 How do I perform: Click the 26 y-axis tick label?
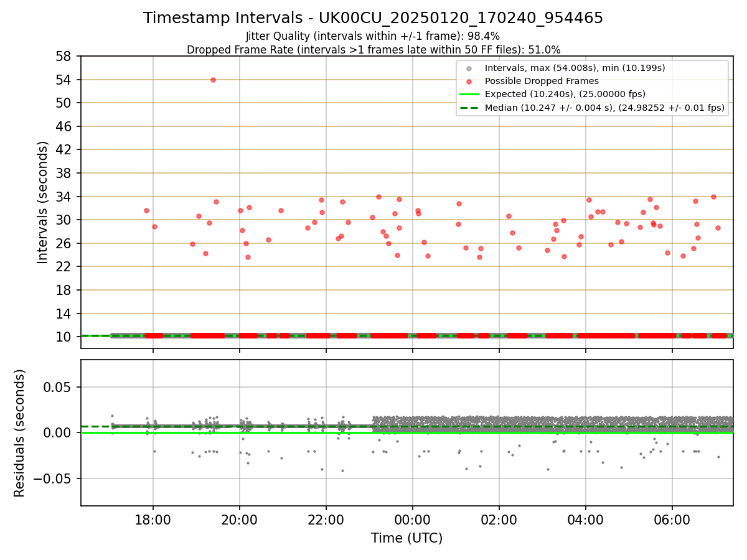pyautogui.click(x=65, y=243)
